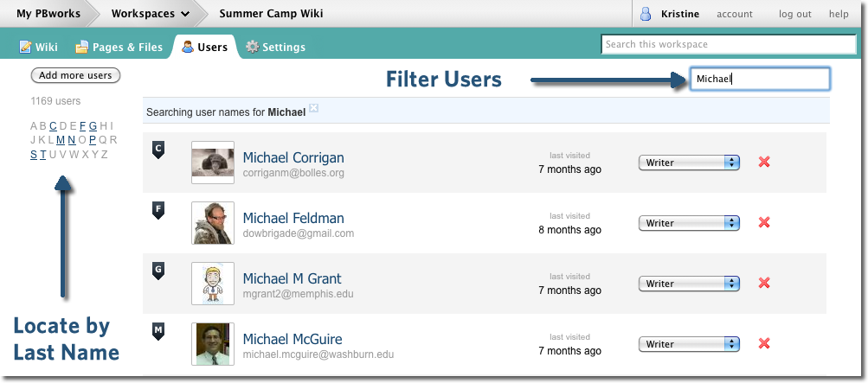Screen dimensions: 868x383
Task: Click the Search this workspace field
Action: [x=728, y=44]
